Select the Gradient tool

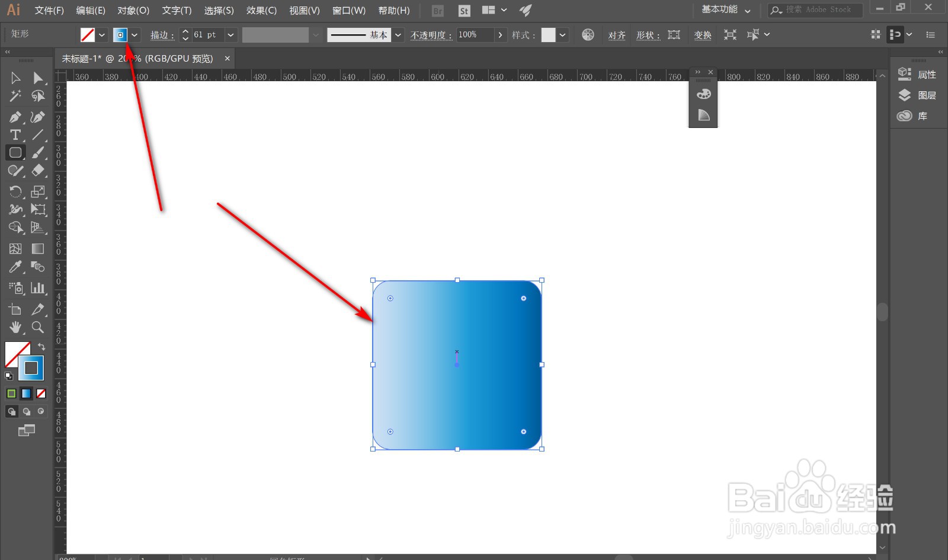click(38, 248)
